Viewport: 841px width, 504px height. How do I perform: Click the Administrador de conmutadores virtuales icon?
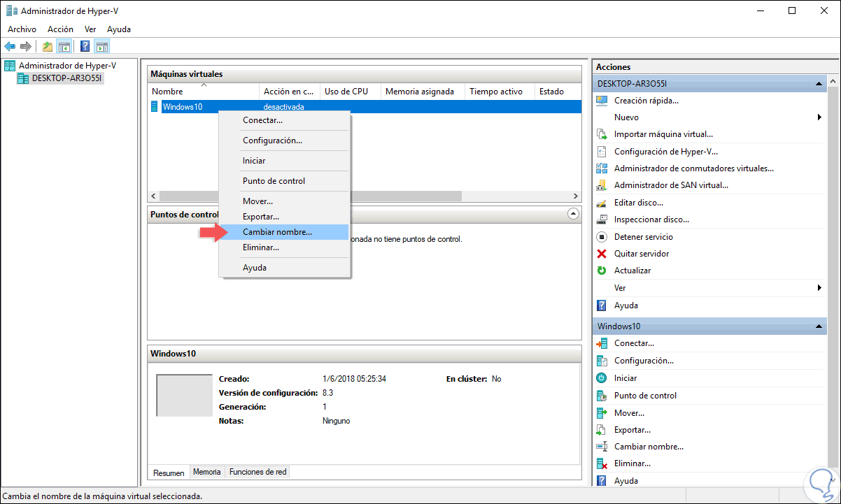pos(601,168)
